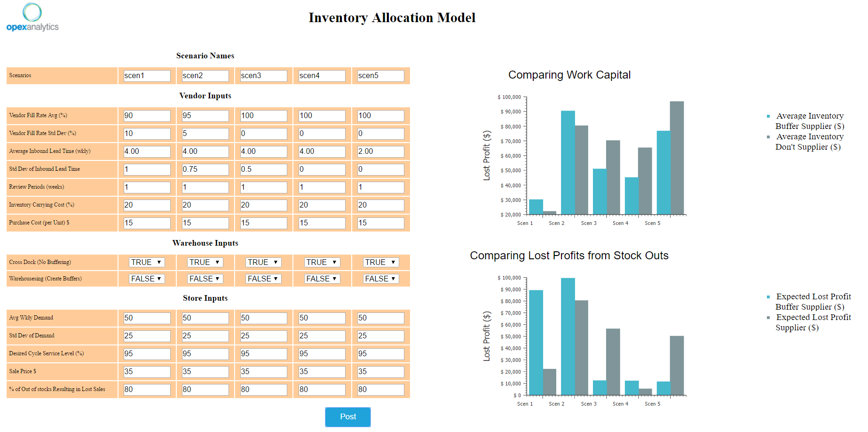
Task: Click Purchase Cost field for scen5
Action: point(380,223)
